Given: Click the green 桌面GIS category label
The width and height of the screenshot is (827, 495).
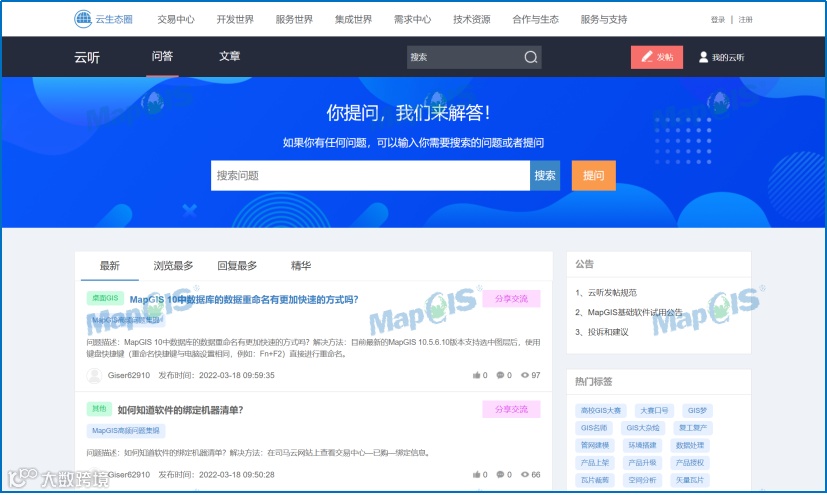Looking at the screenshot, I should pyautogui.click(x=105, y=298).
